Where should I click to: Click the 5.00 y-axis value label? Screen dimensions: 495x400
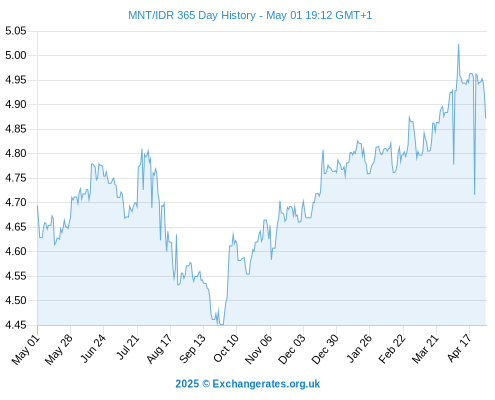coord(16,55)
